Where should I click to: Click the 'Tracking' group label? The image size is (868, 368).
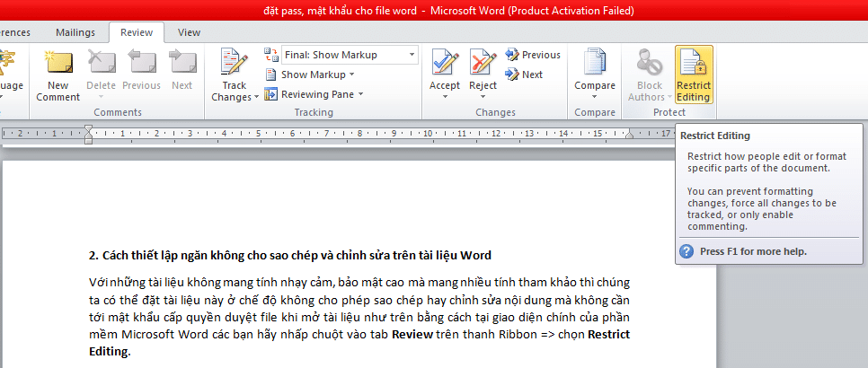314,112
